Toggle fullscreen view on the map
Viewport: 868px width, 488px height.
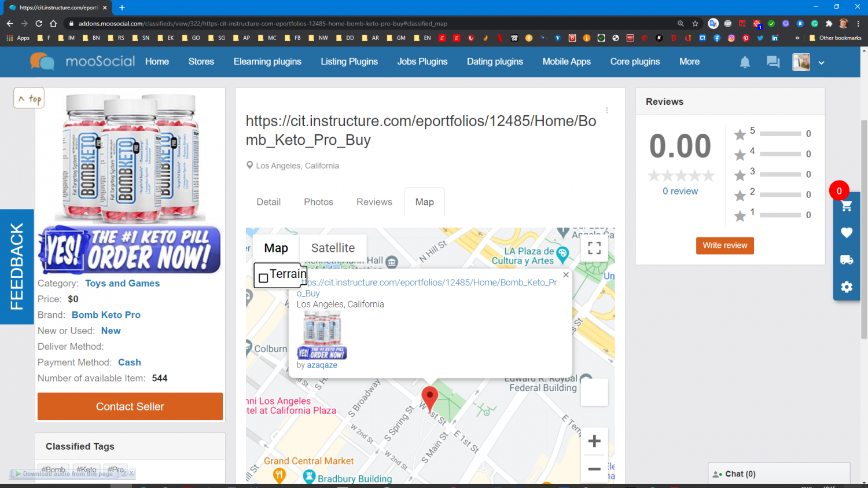pos(594,248)
